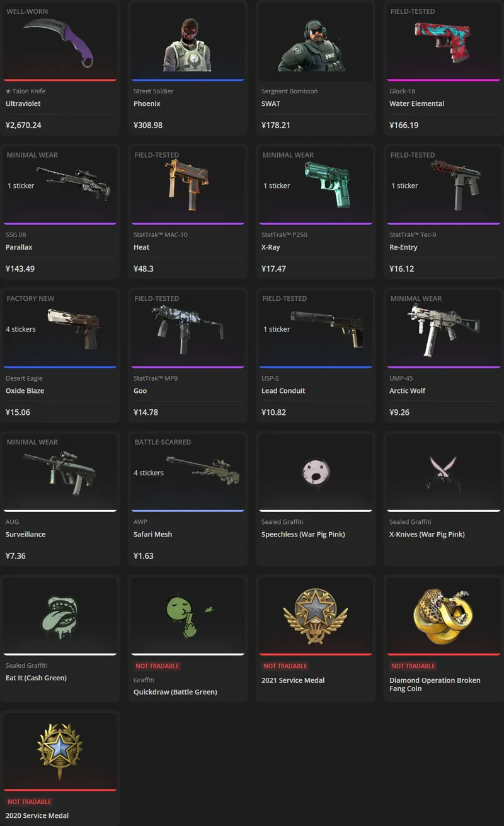Click the StatTrak MP9 Goo item card
Viewport: 504px width, 826px height.
[x=188, y=355]
